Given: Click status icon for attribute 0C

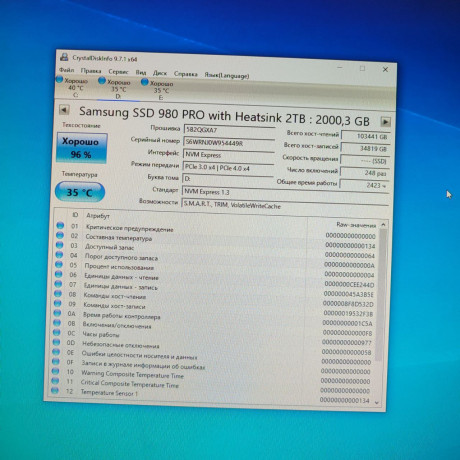Looking at the screenshot, I should click(x=56, y=332).
